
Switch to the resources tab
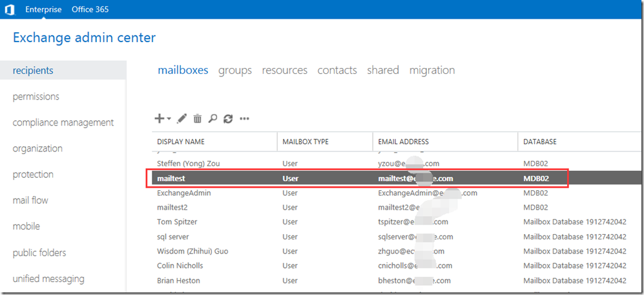click(x=285, y=71)
